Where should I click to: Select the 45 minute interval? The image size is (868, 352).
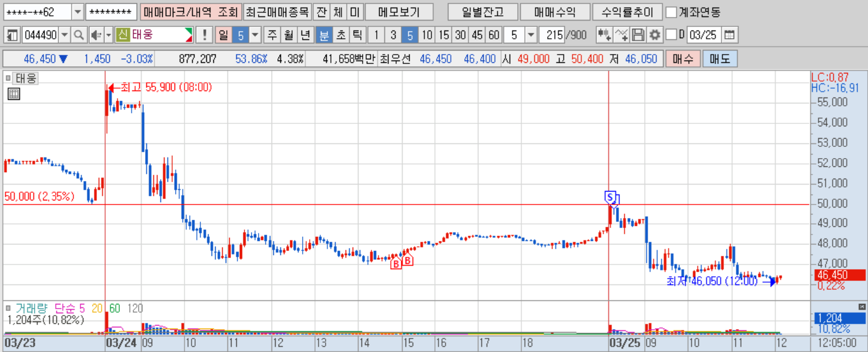coord(477,35)
